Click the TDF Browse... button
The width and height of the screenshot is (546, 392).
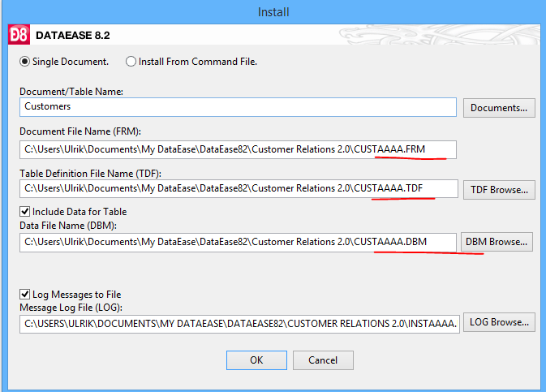pyautogui.click(x=499, y=190)
